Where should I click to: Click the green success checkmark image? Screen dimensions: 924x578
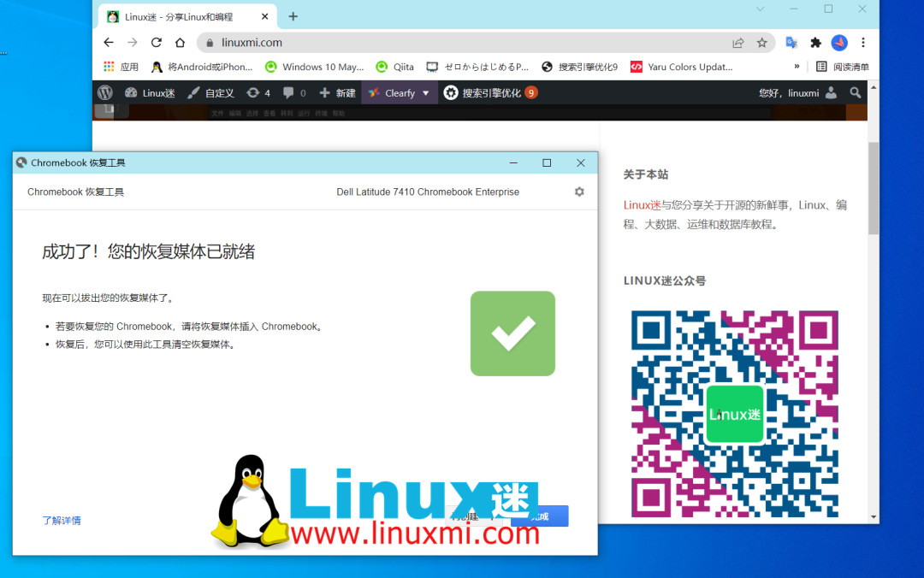[512, 333]
